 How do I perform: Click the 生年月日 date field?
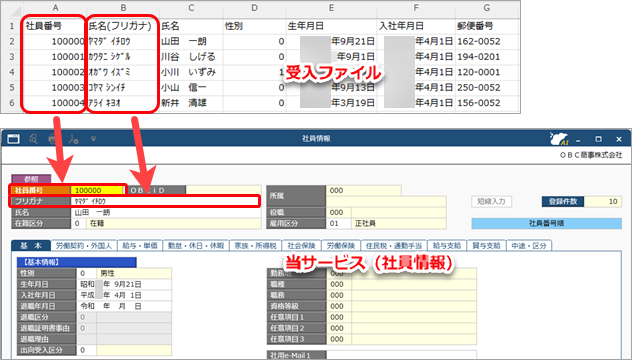coord(124,284)
